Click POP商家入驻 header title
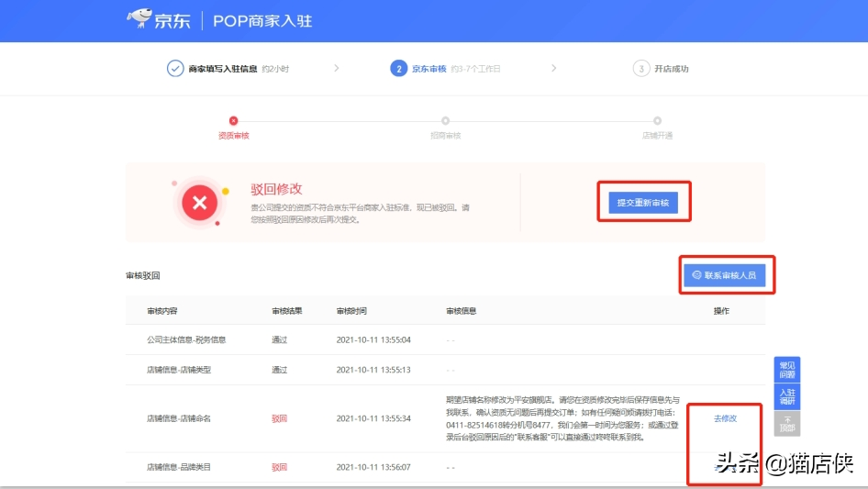Viewport: 868px width, 489px height. tap(262, 21)
